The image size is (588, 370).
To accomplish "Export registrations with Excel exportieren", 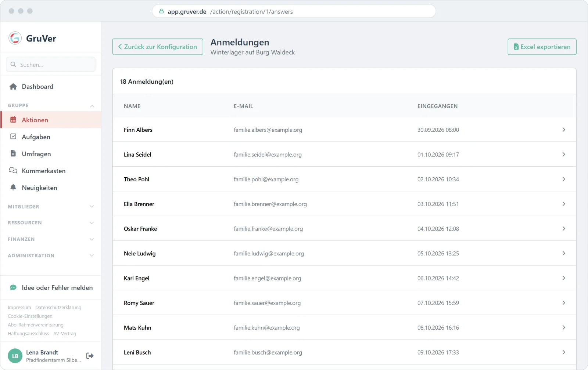I will point(542,47).
